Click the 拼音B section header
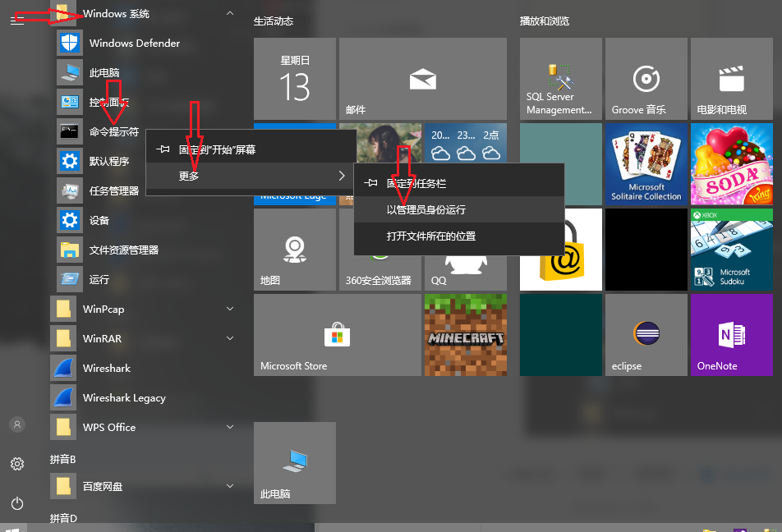The height and width of the screenshot is (532, 782). [x=62, y=459]
